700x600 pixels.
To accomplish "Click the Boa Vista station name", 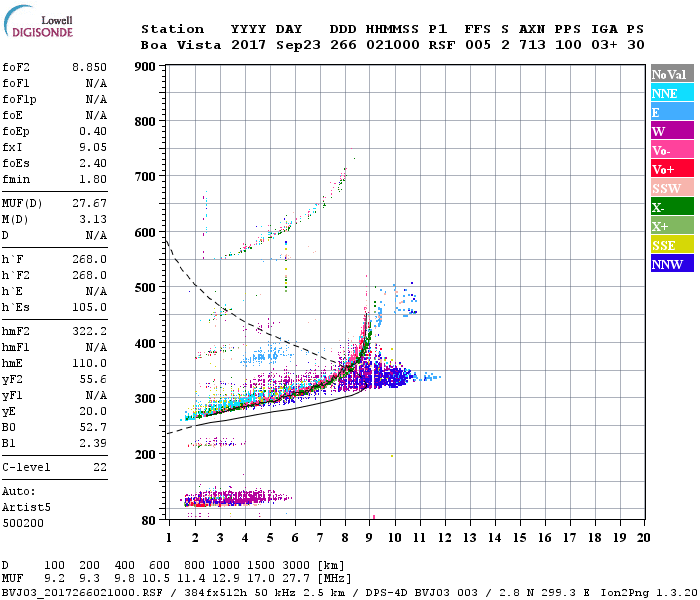I will 181,45.
